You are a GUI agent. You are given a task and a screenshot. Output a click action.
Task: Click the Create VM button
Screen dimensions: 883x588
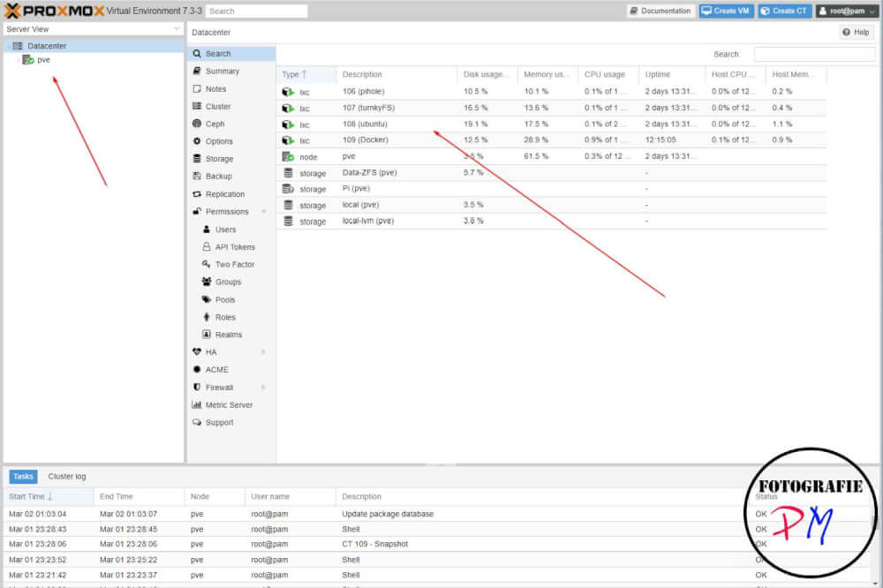point(727,11)
